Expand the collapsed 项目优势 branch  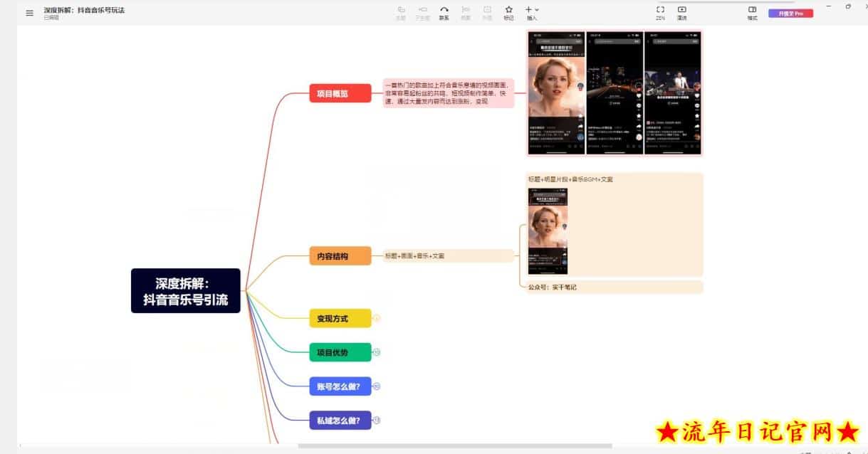pyautogui.click(x=376, y=352)
